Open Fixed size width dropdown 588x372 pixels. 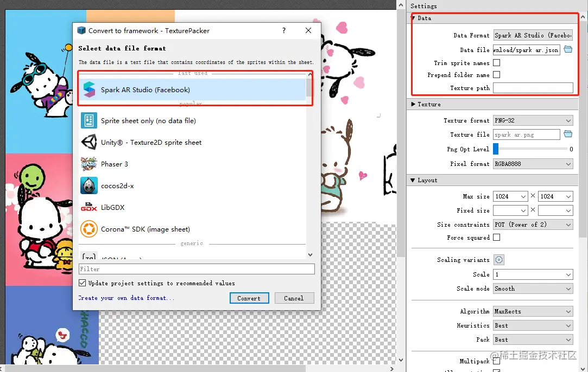pyautogui.click(x=510, y=210)
